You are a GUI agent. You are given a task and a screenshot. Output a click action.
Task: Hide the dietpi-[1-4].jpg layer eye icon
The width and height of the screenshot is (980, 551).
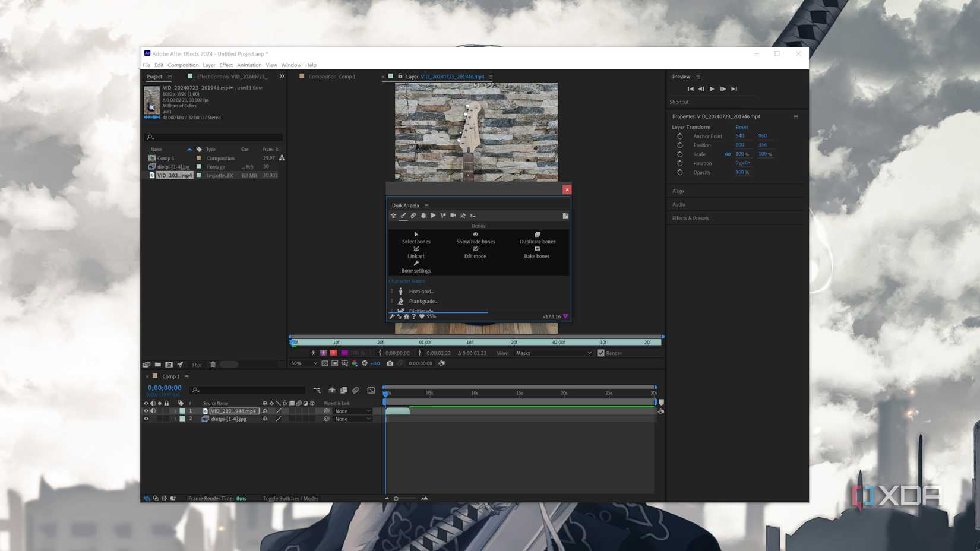coord(147,419)
